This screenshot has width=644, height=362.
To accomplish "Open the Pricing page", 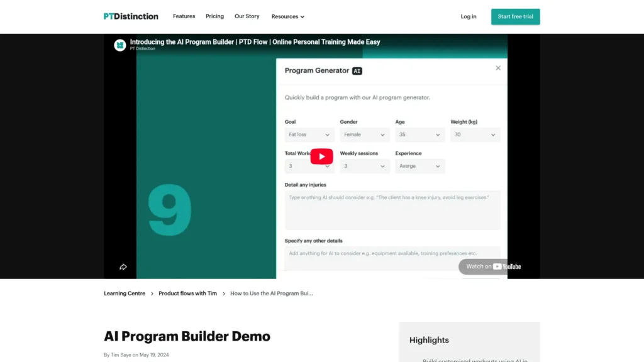I will (215, 16).
